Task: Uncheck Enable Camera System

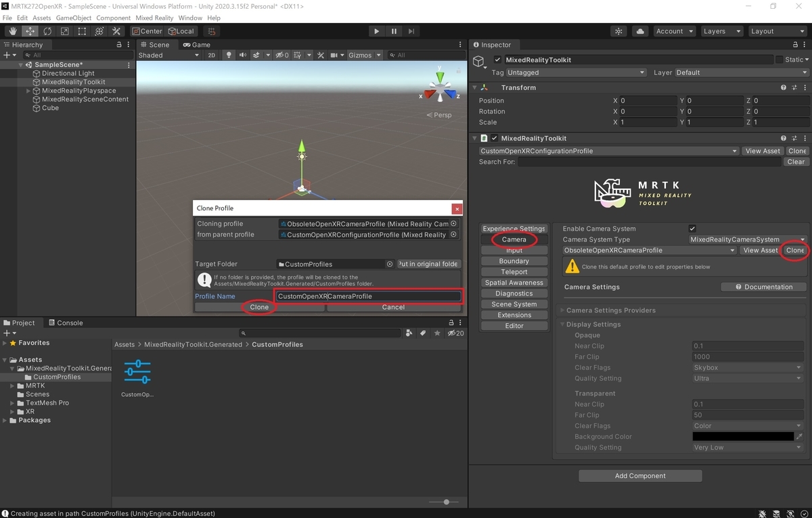Action: (692, 229)
